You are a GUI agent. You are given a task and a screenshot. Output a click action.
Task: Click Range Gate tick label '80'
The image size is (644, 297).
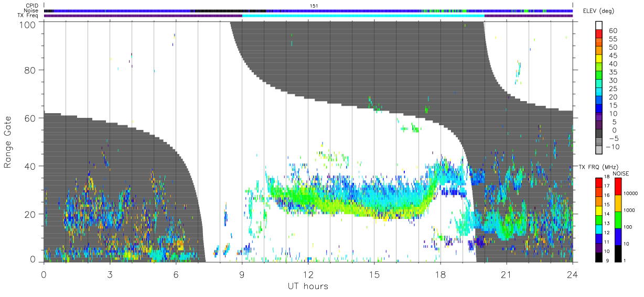[x=30, y=70]
